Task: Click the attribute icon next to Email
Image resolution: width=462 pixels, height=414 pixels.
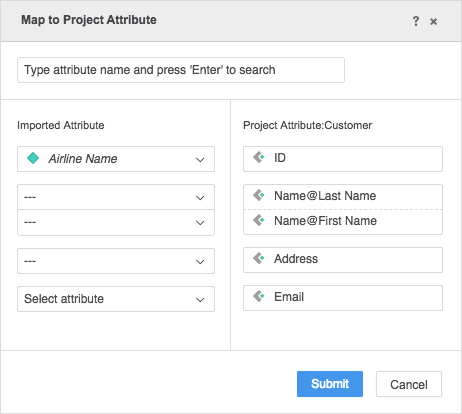Action: click(259, 296)
